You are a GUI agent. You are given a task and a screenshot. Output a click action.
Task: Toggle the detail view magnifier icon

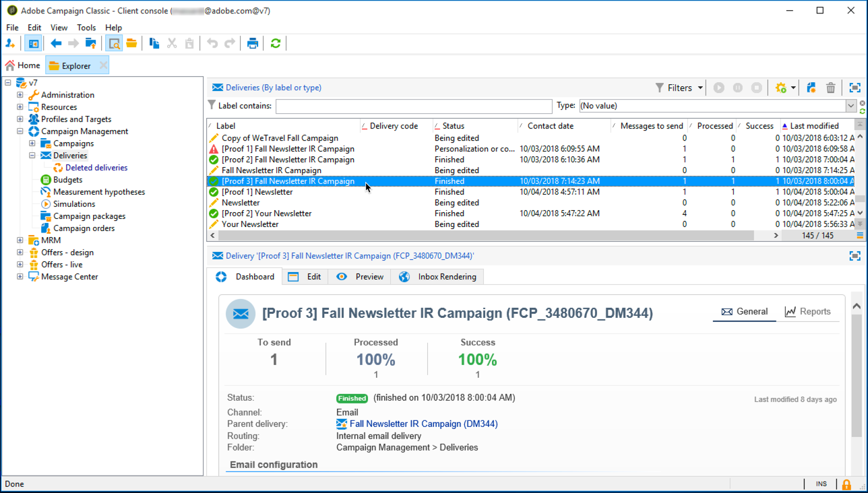pyautogui.click(x=114, y=44)
